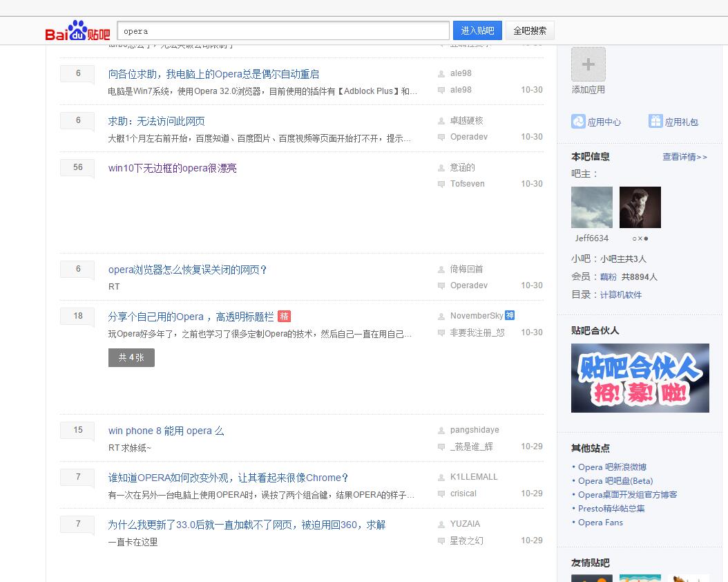Click the author name K1LLEMALL
This screenshot has height=582, width=728.
474,476
